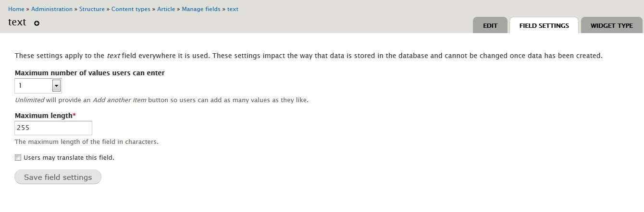Image resolution: width=644 pixels, height=212 pixels.
Task: Navigate to Content types breadcrumb
Action: [131, 9]
